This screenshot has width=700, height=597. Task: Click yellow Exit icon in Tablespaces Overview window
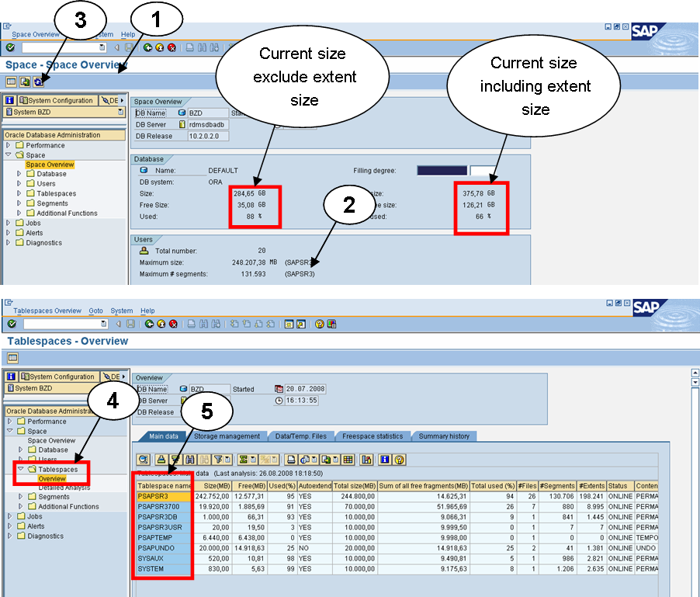[x=161, y=324]
